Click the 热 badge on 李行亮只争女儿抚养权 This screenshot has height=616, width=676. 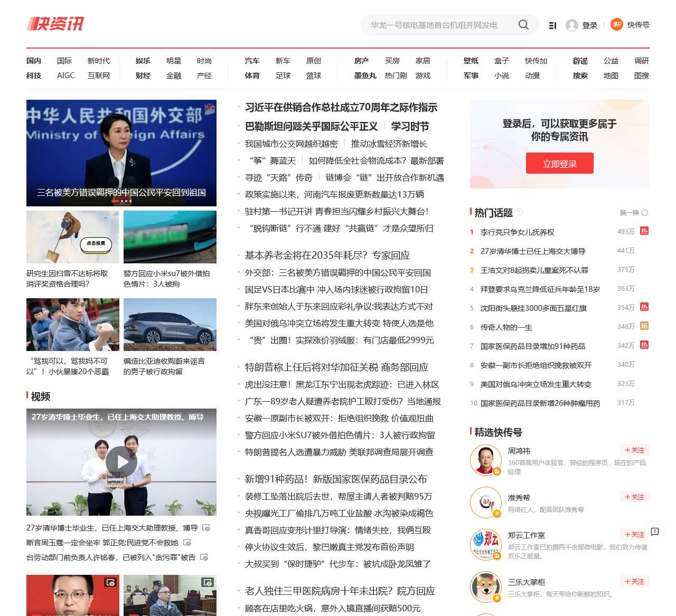pyautogui.click(x=644, y=232)
